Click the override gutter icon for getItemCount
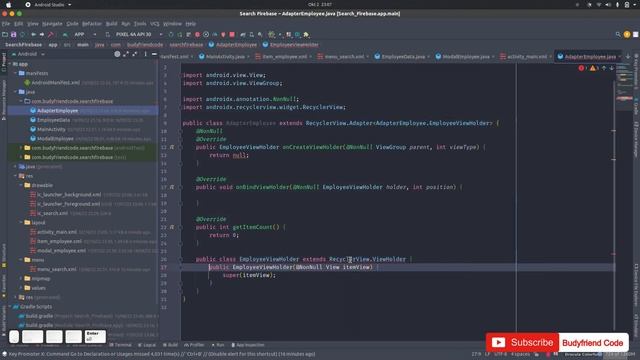The image size is (640, 360). 172,227
